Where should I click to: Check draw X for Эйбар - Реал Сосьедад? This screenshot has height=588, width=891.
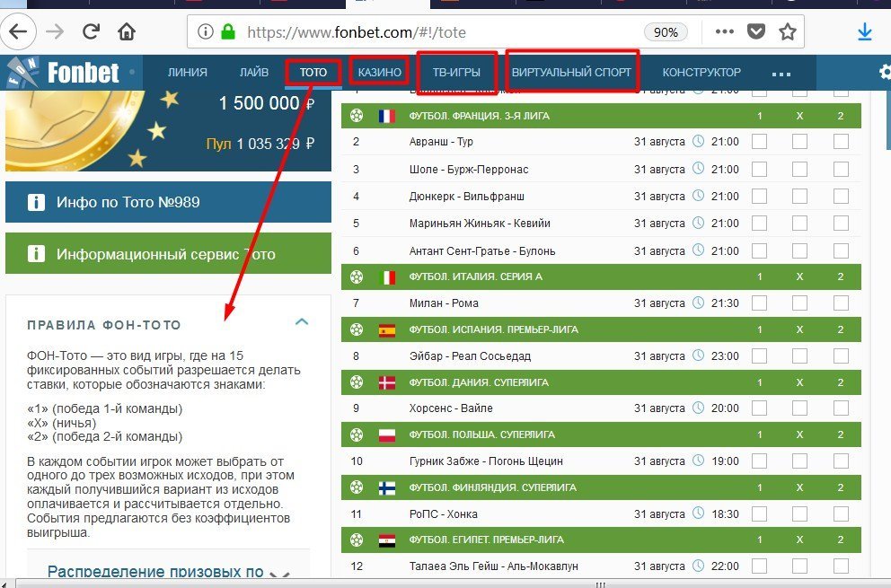tap(799, 355)
